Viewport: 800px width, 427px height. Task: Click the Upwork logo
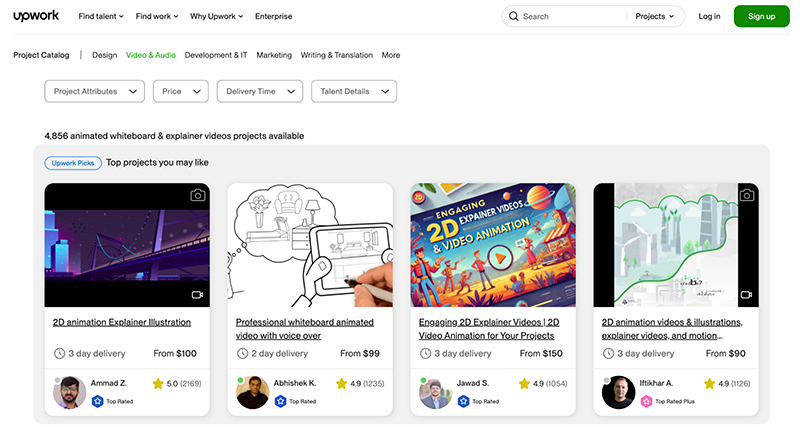37,16
